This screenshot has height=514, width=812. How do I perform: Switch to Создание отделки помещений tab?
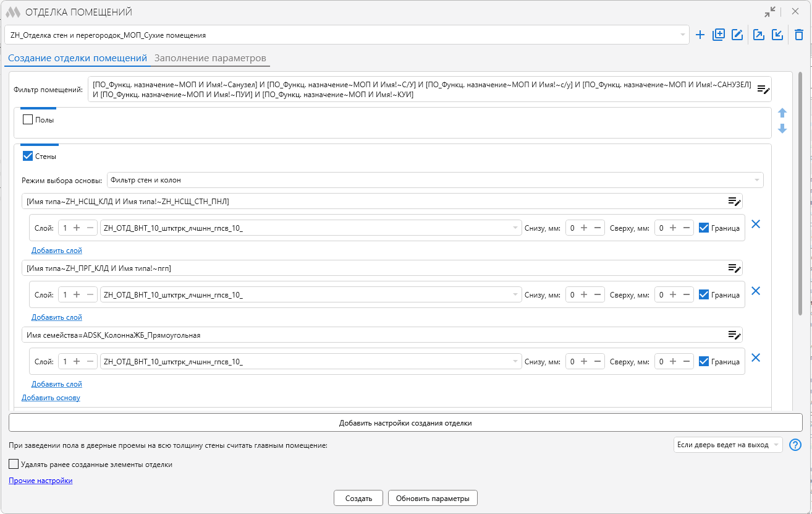pos(77,58)
